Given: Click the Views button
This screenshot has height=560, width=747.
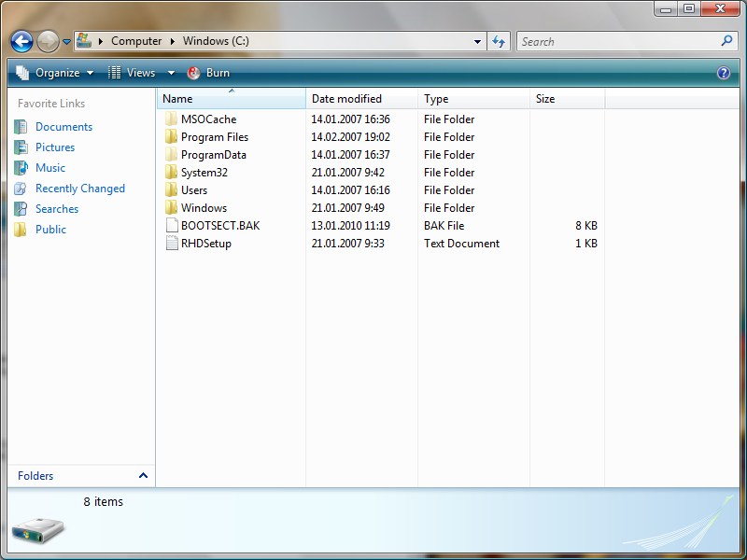Looking at the screenshot, I should click(x=132, y=73).
